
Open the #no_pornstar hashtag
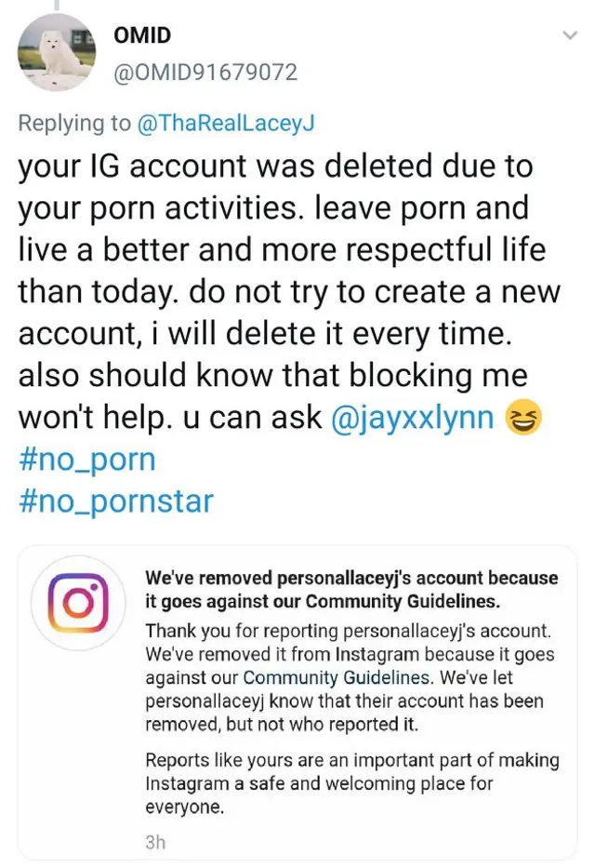pyautogui.click(x=115, y=501)
